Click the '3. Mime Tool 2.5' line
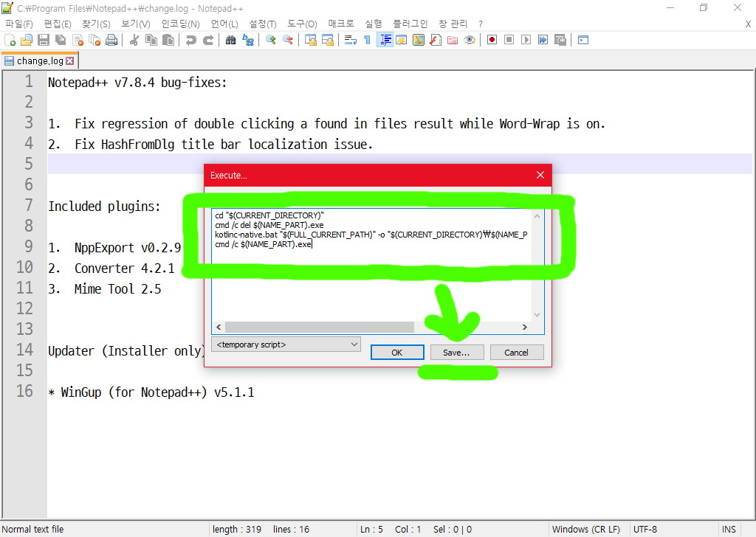The height and width of the screenshot is (537, 756). (x=105, y=289)
